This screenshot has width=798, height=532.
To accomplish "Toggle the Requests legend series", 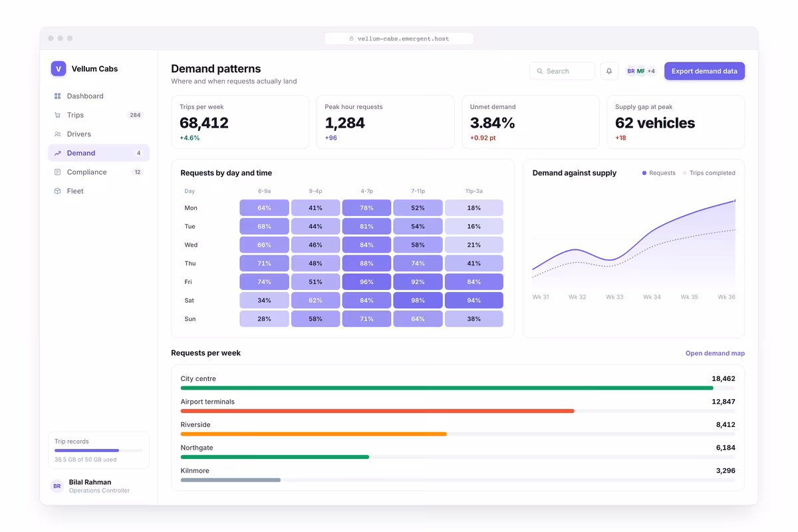I will click(659, 173).
